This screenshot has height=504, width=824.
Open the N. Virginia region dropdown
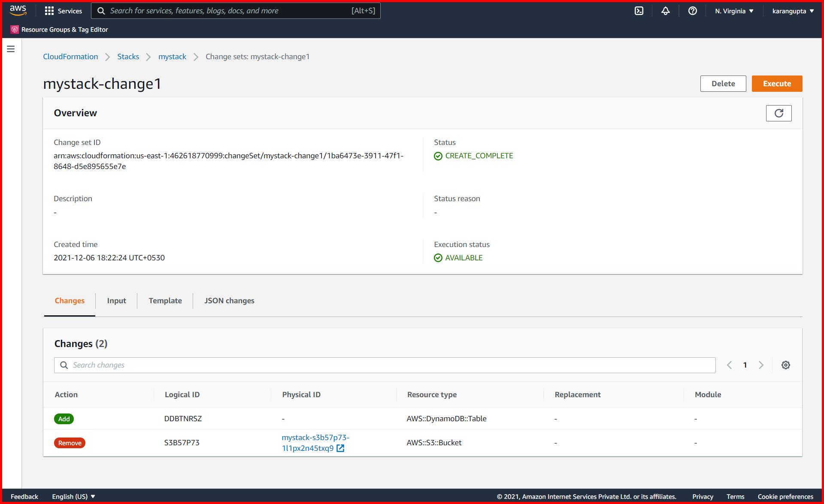click(734, 11)
